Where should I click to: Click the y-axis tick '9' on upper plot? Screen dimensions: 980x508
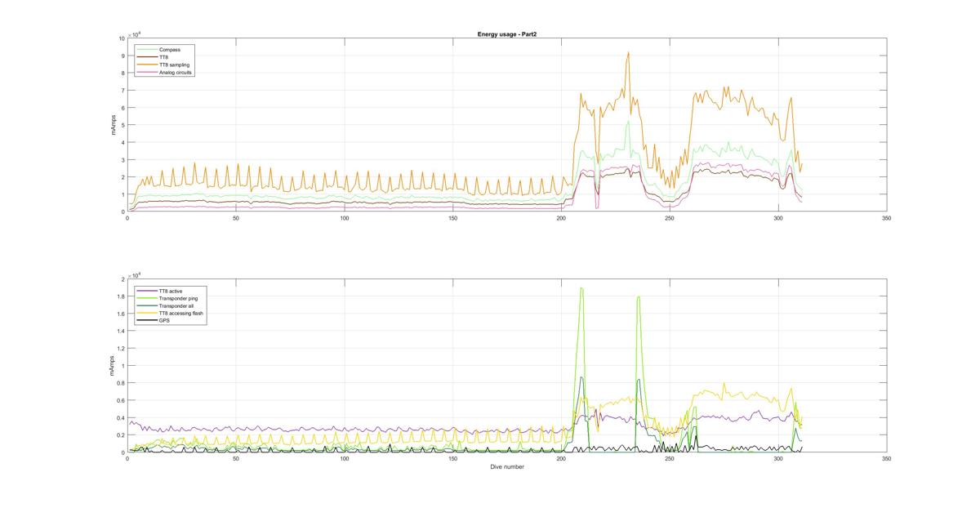click(123, 56)
